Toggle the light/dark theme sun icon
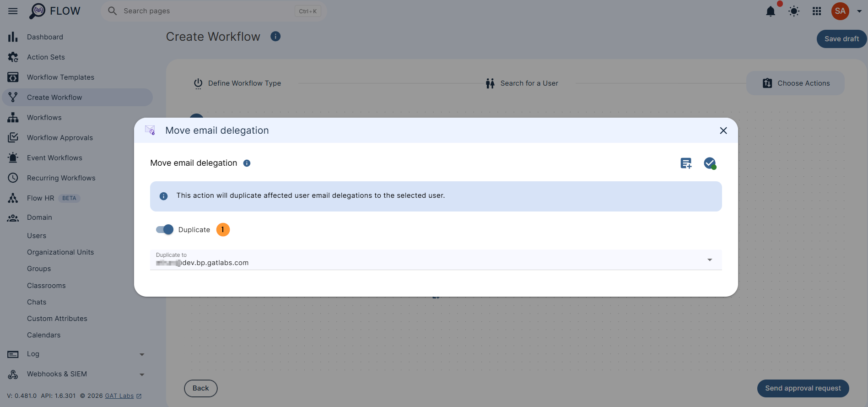868x407 pixels. 794,11
